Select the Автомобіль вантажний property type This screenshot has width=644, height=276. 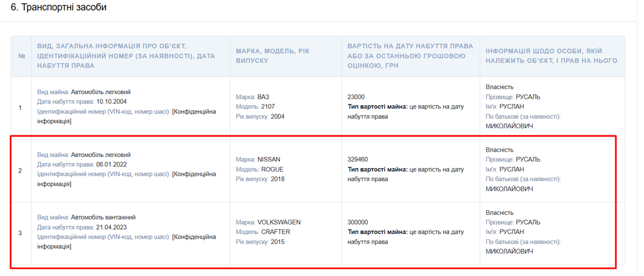click(x=104, y=217)
